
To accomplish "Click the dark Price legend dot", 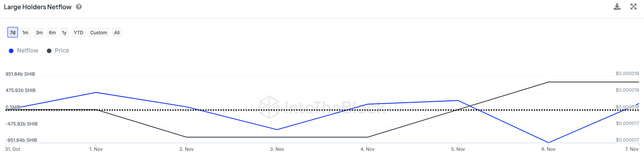I will 49,51.
